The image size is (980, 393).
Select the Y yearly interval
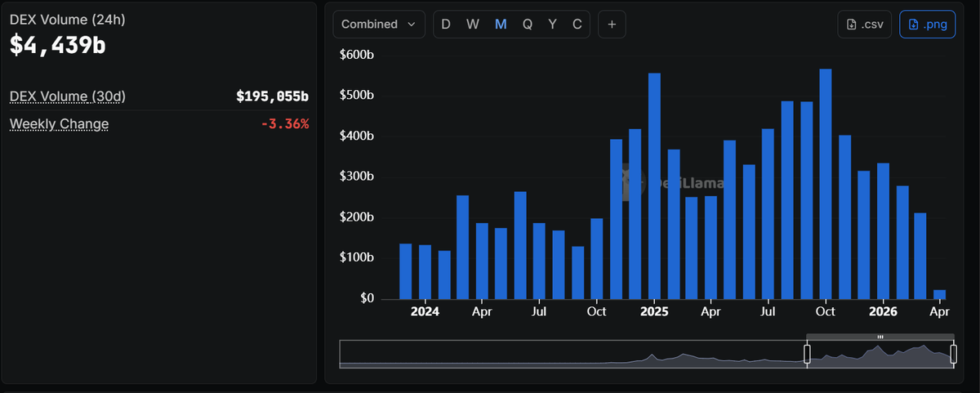point(553,25)
